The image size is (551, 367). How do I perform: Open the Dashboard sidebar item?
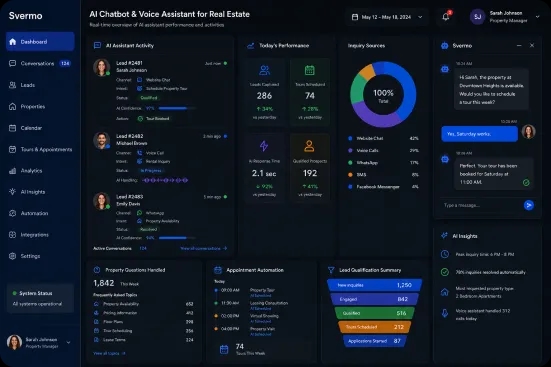(40, 41)
